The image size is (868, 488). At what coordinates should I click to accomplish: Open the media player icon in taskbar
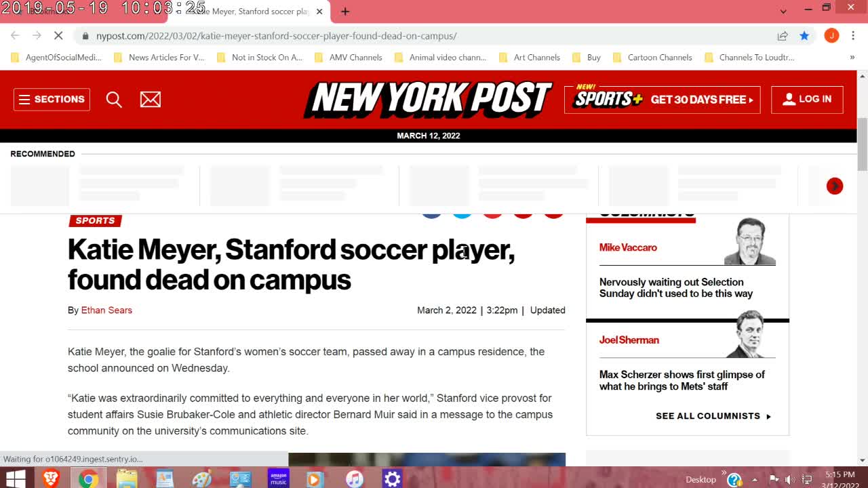coord(315,479)
